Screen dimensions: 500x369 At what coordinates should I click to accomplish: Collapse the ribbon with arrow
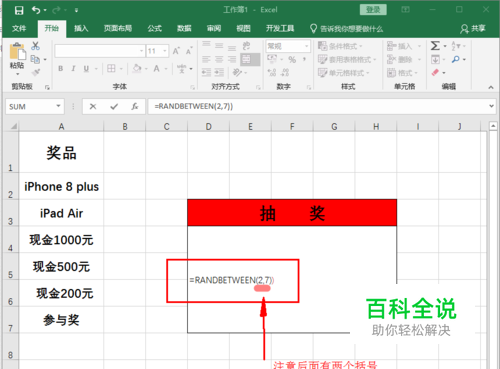(491, 87)
